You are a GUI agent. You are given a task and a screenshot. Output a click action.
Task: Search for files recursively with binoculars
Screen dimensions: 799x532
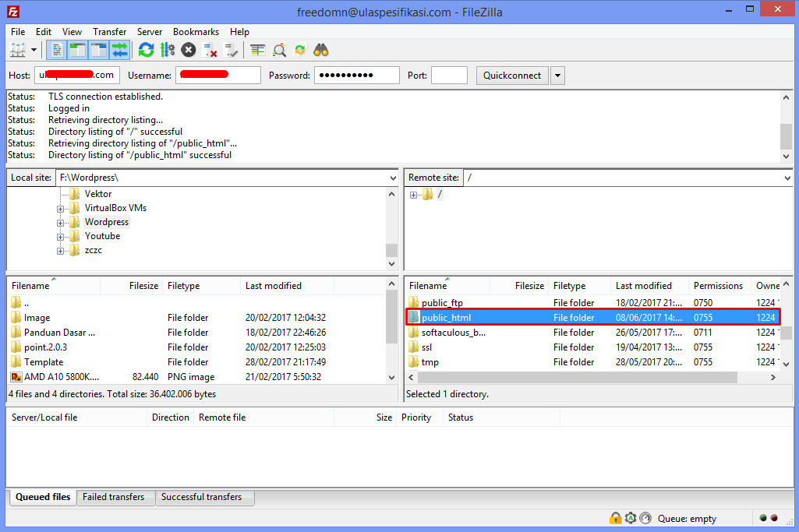(x=321, y=50)
